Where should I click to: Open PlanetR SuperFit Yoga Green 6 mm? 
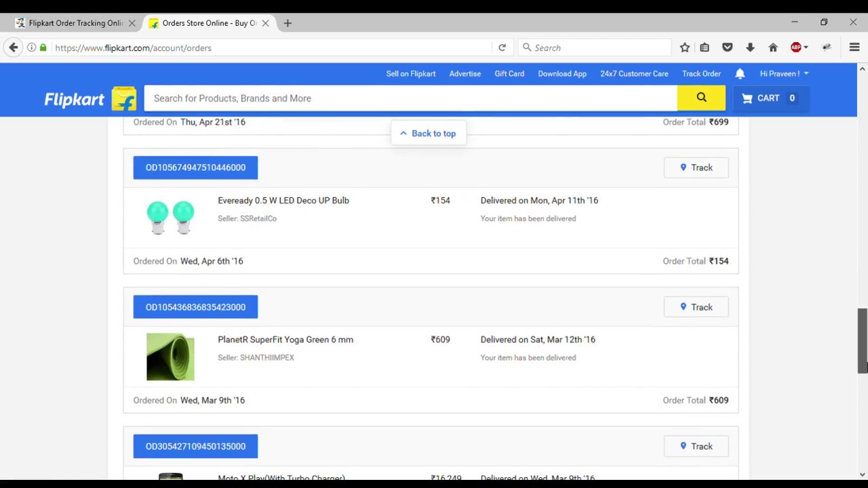click(x=285, y=340)
